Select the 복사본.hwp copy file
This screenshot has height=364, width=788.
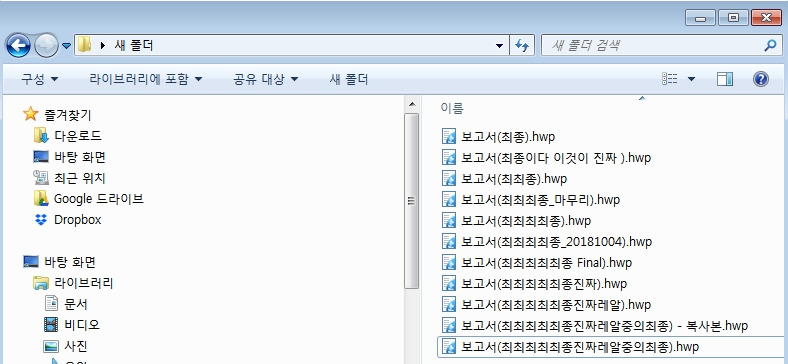(605, 327)
